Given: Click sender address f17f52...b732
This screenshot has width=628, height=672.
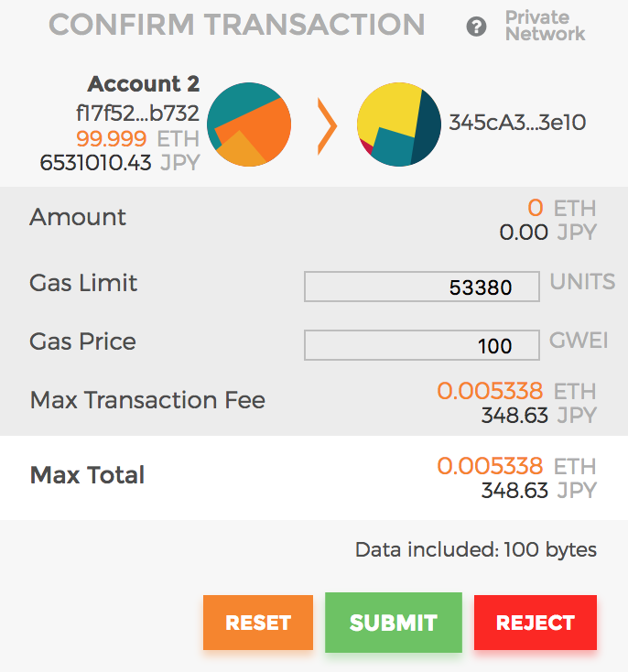Looking at the screenshot, I should [x=137, y=113].
